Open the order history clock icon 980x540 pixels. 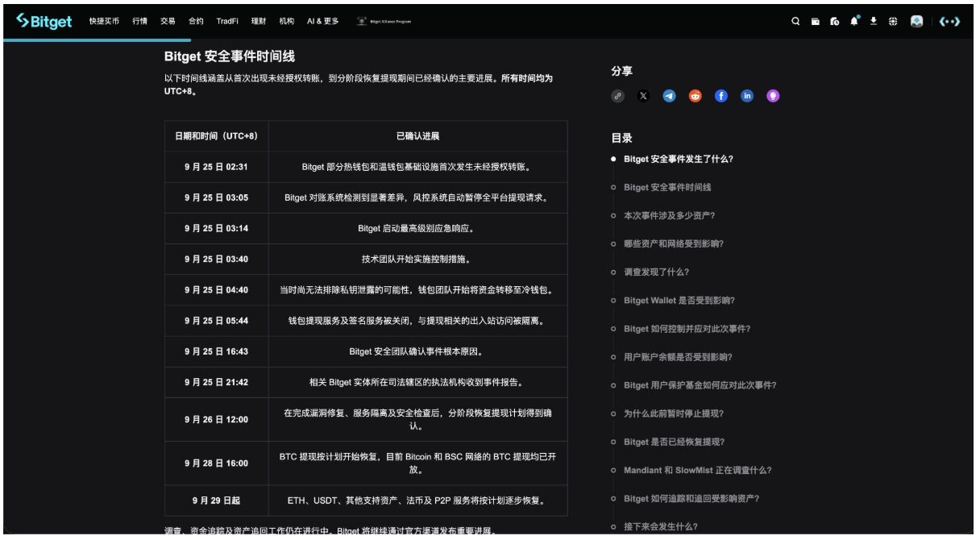[x=834, y=22]
